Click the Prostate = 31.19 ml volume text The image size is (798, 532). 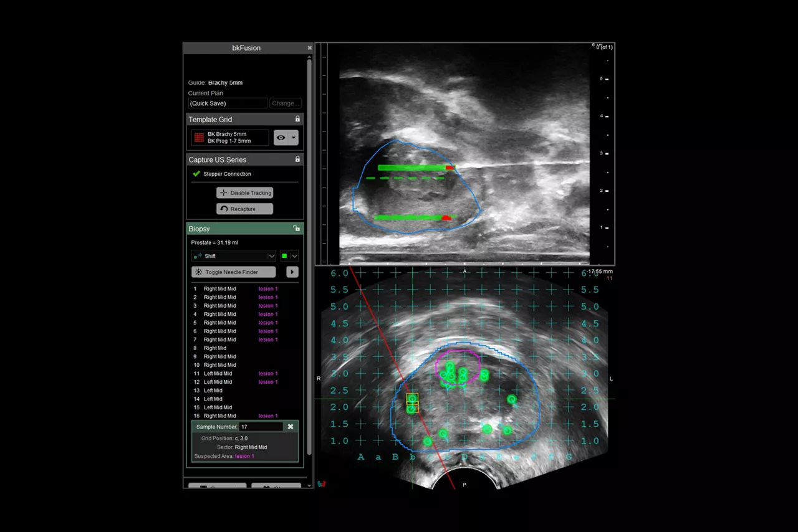pyautogui.click(x=214, y=242)
